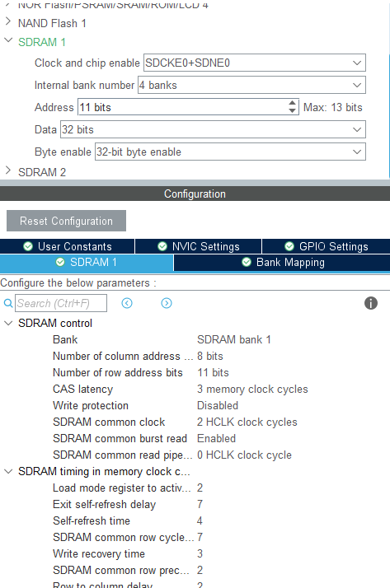Go to next search result arrow
The height and width of the screenshot is (588, 390).
(x=167, y=303)
